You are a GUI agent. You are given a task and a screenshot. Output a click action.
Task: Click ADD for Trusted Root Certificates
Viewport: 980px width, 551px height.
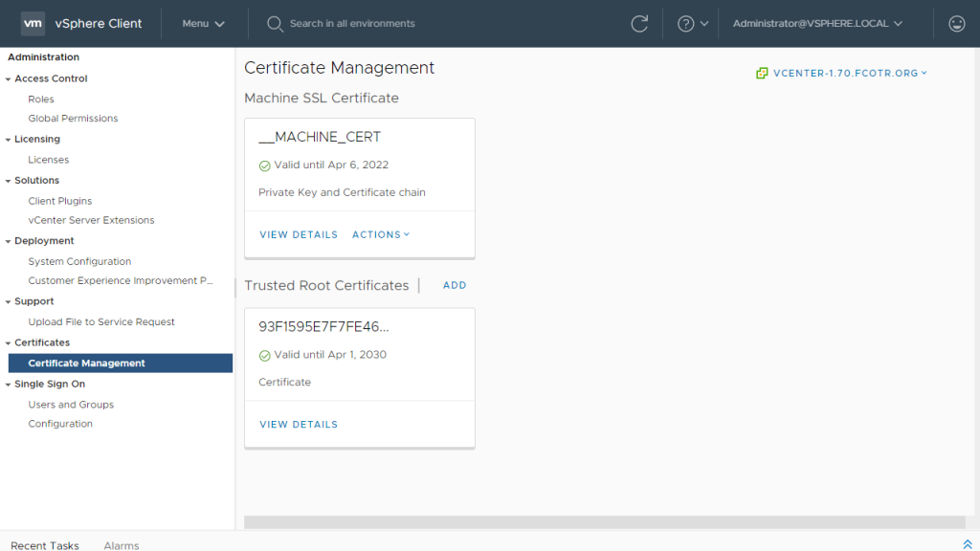(x=455, y=285)
